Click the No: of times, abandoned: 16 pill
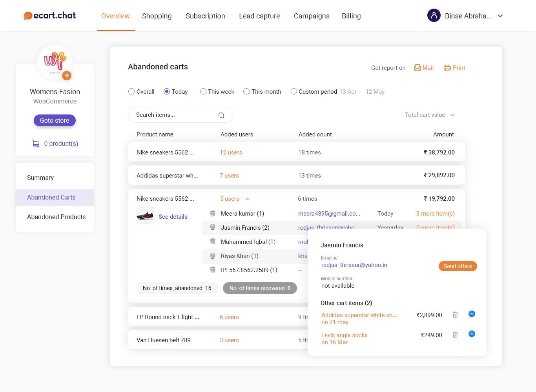Viewport: 536px width, 392px height. pos(177,288)
